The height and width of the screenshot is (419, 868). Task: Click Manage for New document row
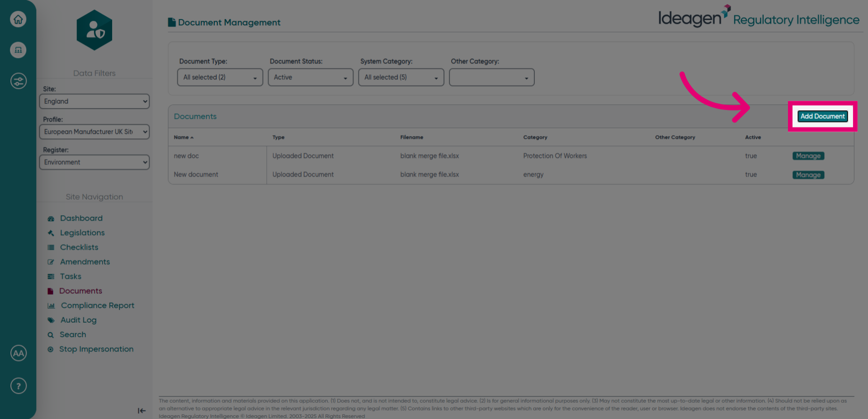[x=808, y=175]
